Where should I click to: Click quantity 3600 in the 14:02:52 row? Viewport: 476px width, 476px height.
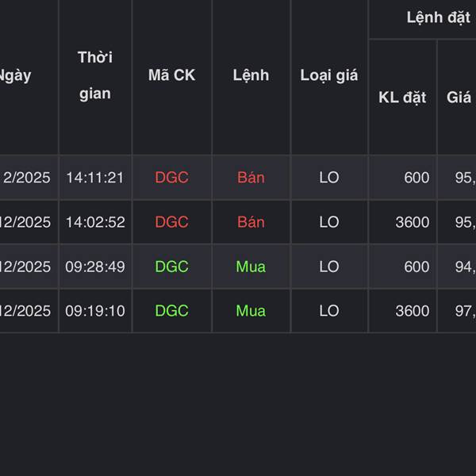413,222
